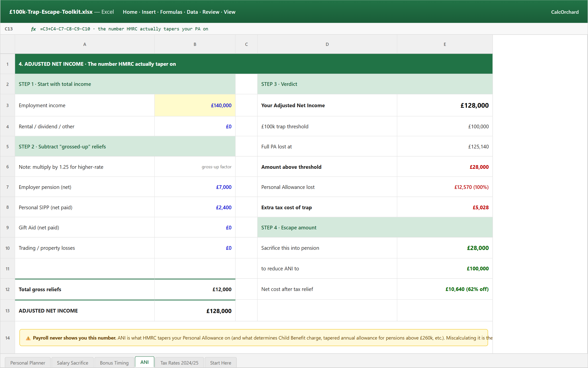This screenshot has width=588, height=368.
Task: Select row 7 header
Action: 7,187
